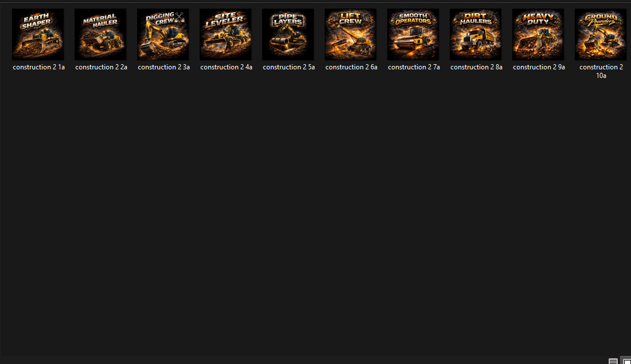Switch to details list view

coord(613,361)
